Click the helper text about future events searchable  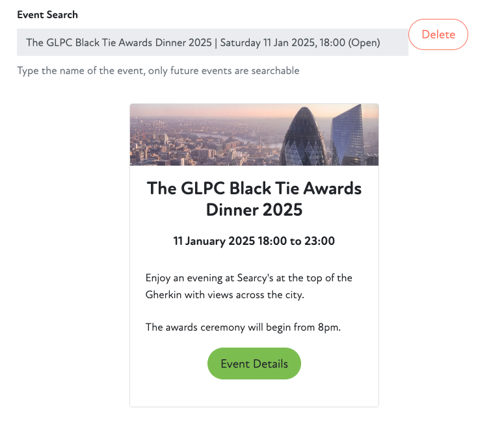click(x=158, y=70)
